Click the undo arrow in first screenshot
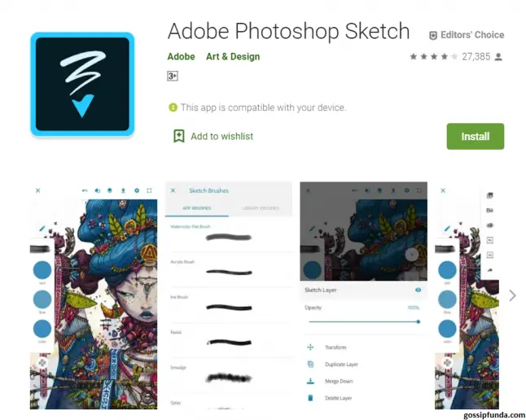526x420 pixels. pyautogui.click(x=85, y=190)
